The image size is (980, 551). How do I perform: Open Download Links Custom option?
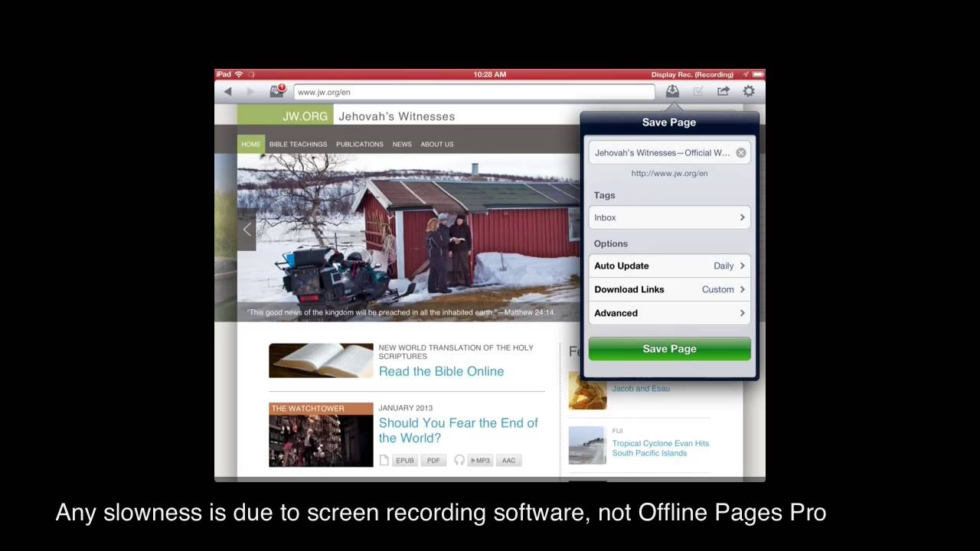tap(670, 289)
